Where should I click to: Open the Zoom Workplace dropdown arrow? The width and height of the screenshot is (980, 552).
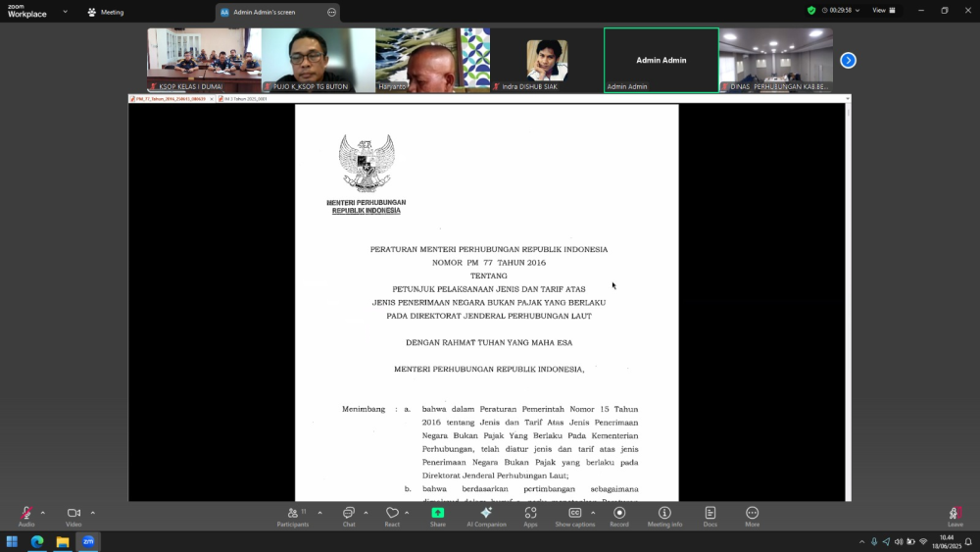[65, 11]
